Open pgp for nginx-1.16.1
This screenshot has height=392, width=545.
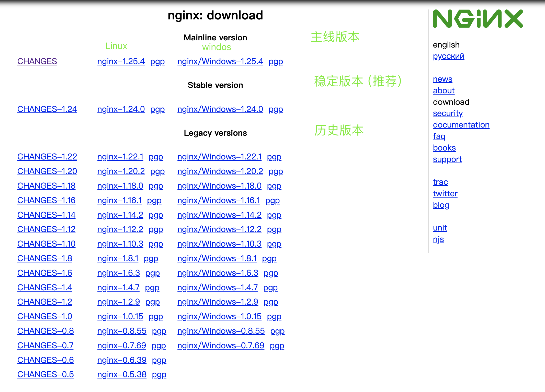coord(154,201)
